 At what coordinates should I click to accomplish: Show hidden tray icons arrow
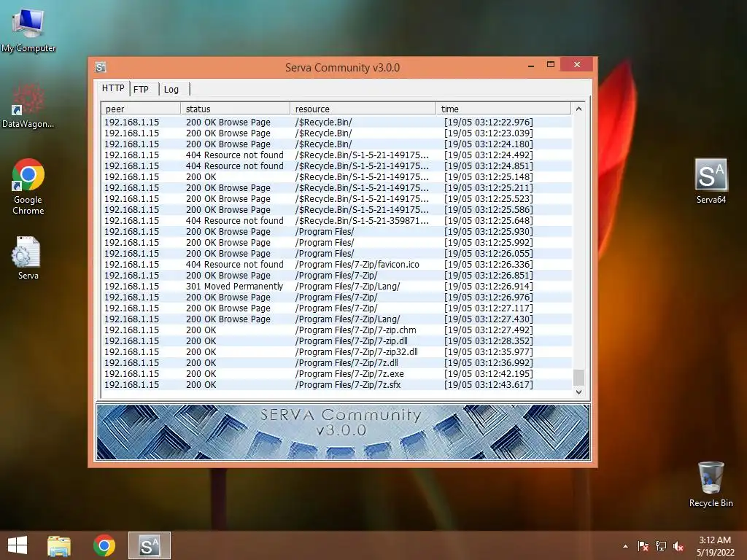pyautogui.click(x=625, y=546)
